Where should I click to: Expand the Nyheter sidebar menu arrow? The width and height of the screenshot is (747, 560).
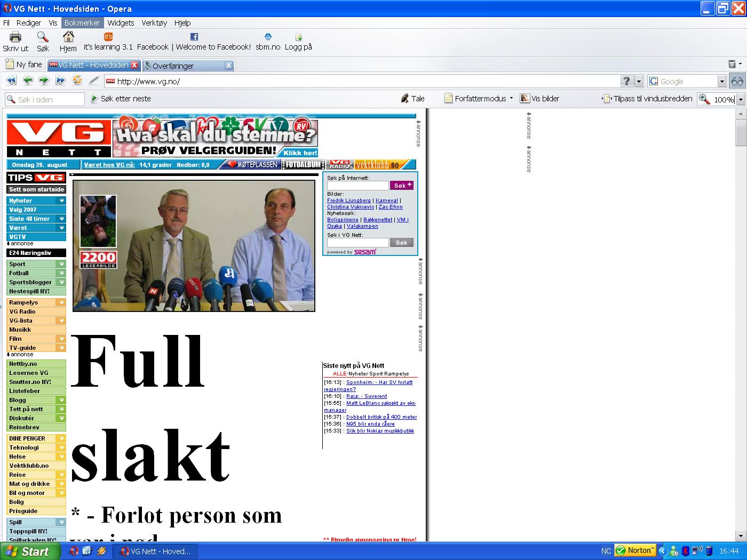(62, 201)
